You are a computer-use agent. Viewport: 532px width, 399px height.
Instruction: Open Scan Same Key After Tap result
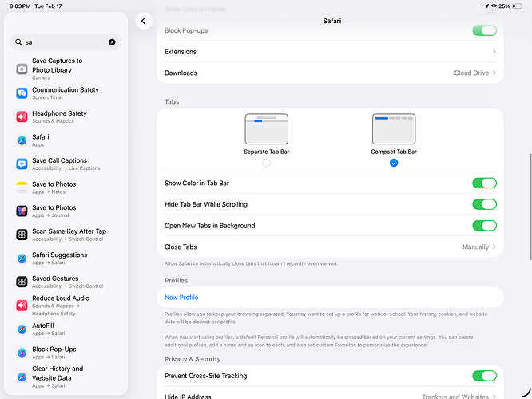pyautogui.click(x=66, y=235)
